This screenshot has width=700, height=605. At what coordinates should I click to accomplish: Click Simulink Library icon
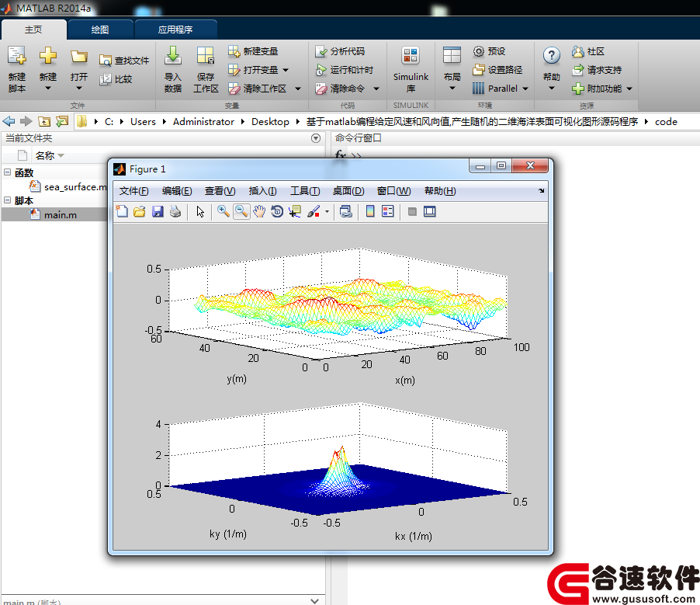(x=411, y=55)
